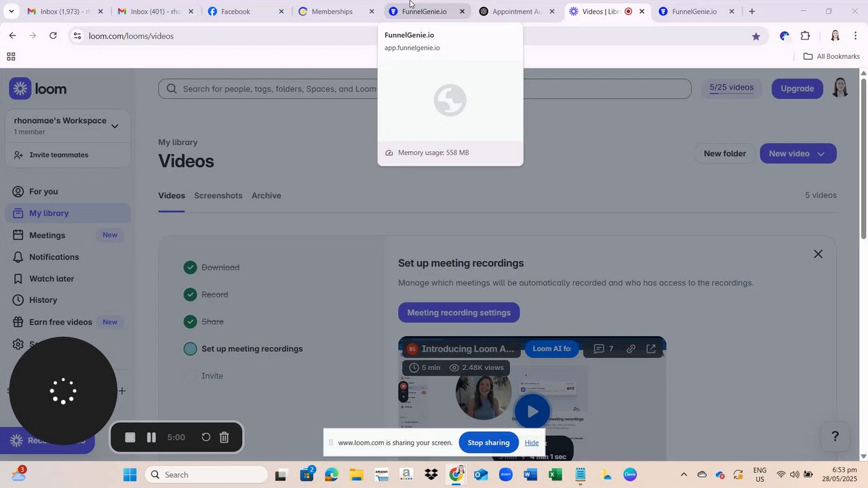Open Notifications in the sidebar

pyautogui.click(x=68, y=257)
